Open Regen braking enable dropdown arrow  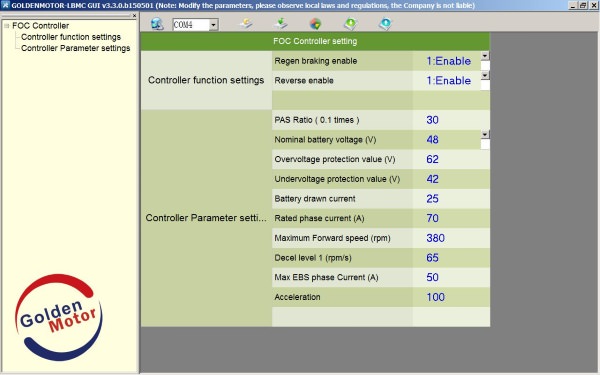[x=485, y=56]
